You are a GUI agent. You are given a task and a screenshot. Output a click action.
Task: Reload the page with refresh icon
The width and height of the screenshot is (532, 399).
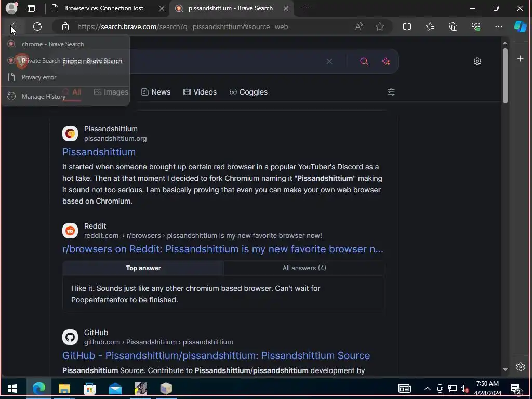(37, 26)
